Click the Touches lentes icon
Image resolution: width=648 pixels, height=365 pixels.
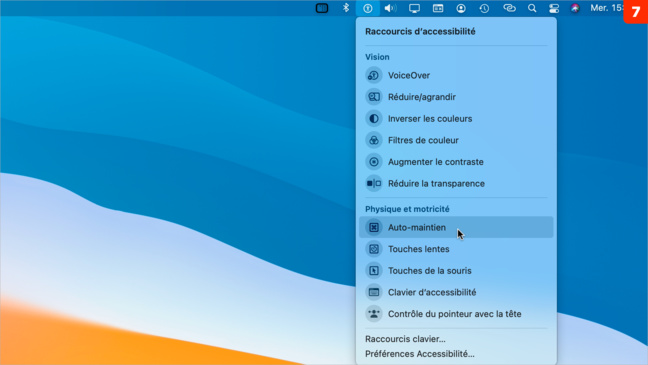[x=374, y=249]
